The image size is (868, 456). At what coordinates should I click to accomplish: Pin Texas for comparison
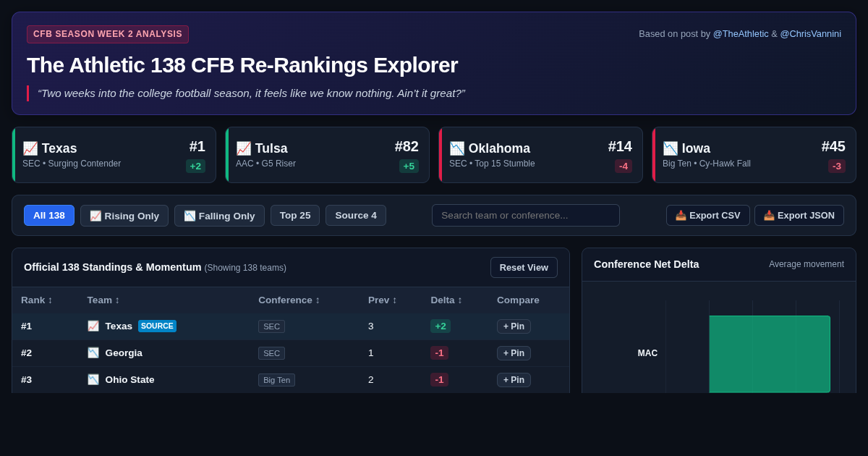pos(514,326)
